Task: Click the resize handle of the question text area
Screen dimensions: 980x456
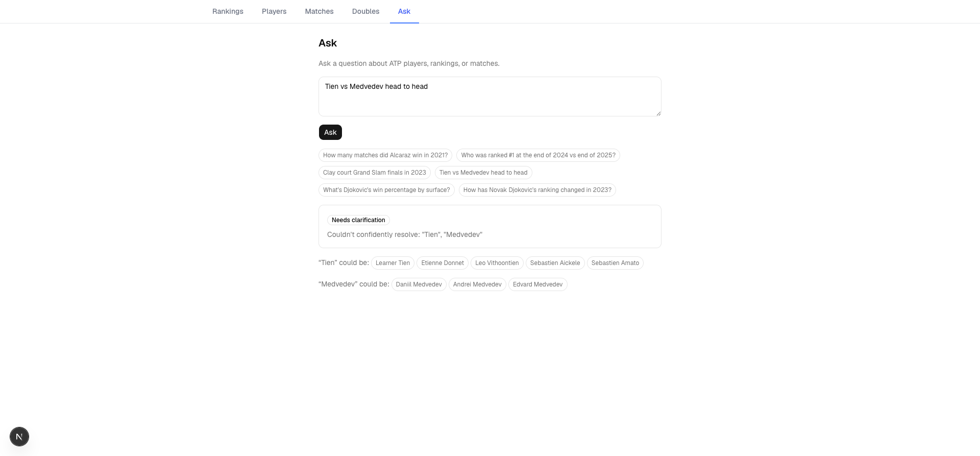Action: point(658,113)
